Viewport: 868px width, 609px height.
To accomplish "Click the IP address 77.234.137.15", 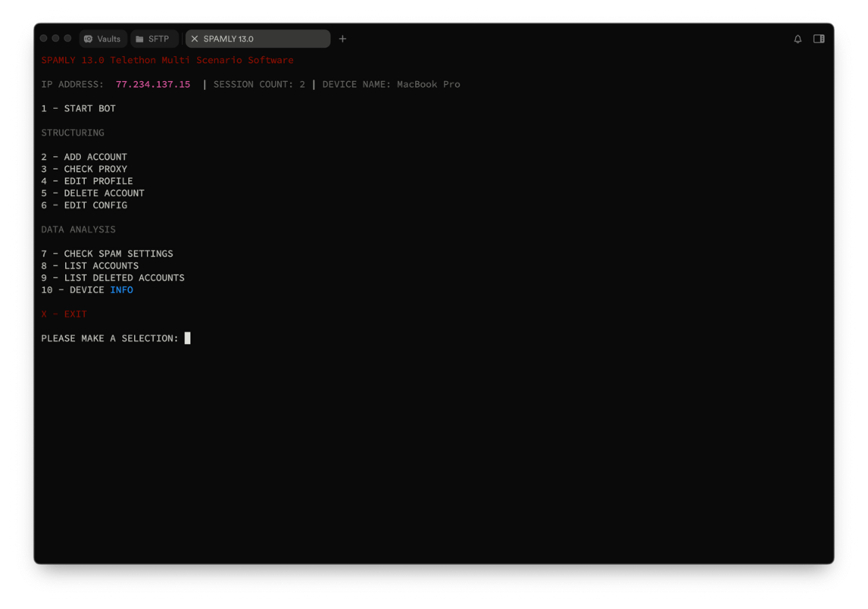I will (153, 84).
